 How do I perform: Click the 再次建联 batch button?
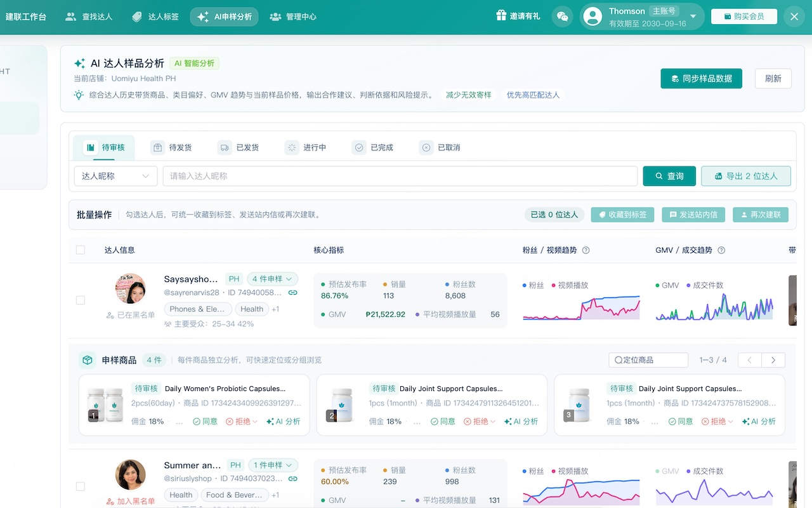(761, 215)
